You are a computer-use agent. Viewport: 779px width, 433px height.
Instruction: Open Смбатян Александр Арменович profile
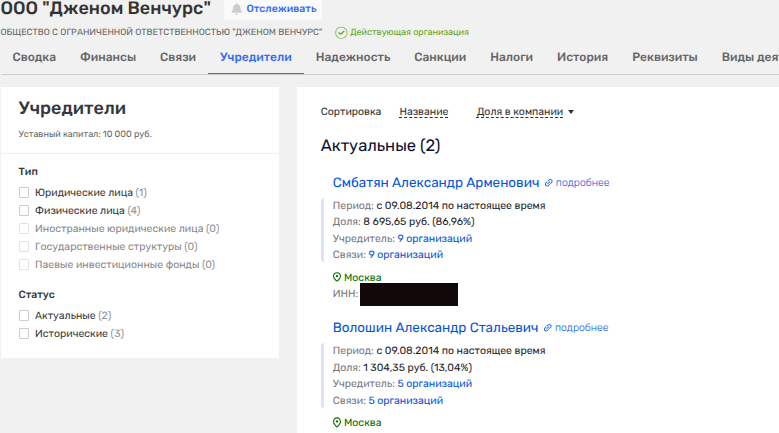(435, 182)
